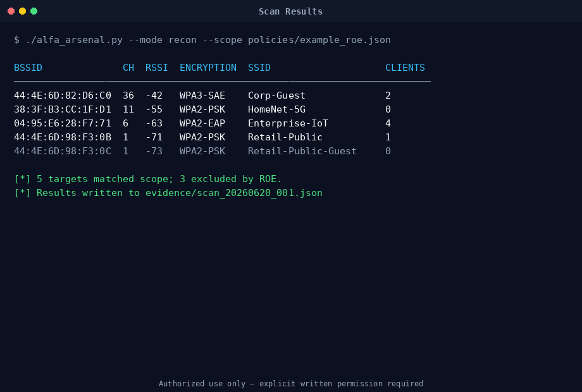Click the results written to evidence line

168,193
